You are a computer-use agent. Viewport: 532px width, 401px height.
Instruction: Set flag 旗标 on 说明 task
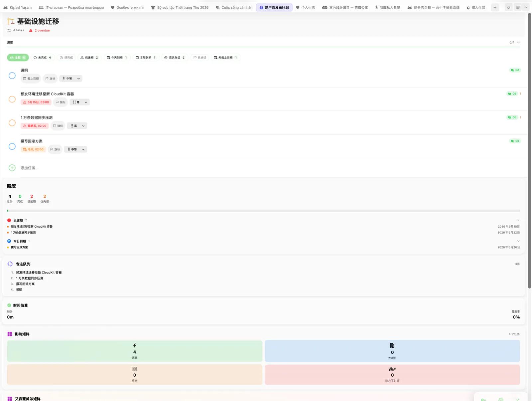click(x=50, y=79)
